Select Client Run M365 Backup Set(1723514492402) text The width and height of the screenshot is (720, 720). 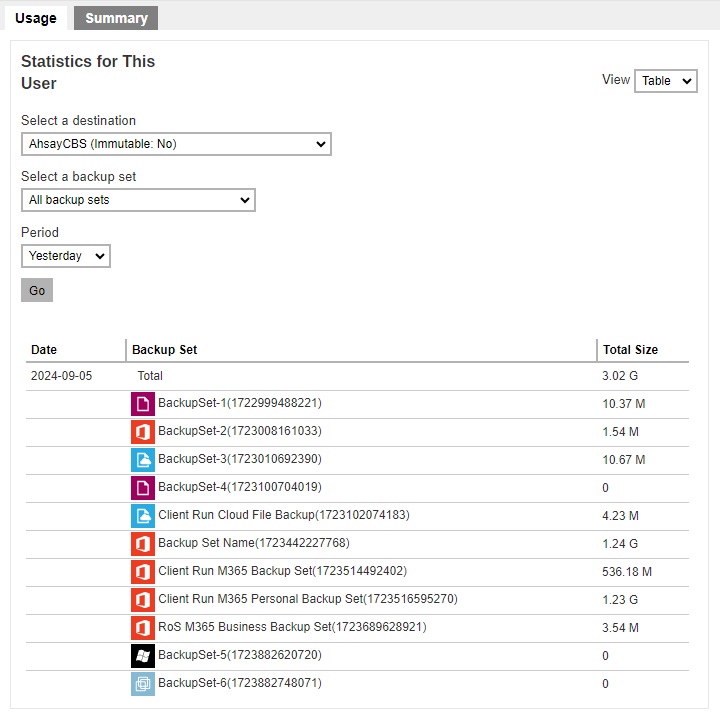(x=283, y=571)
